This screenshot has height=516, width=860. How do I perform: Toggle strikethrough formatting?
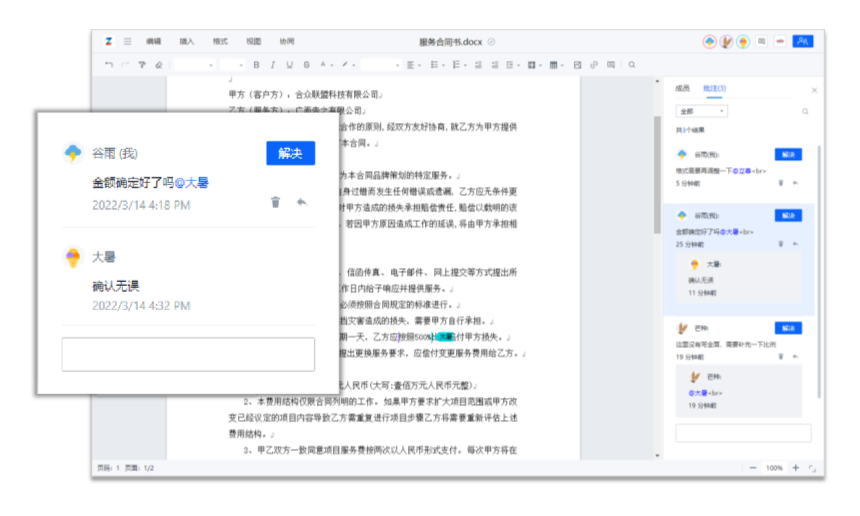tap(307, 65)
